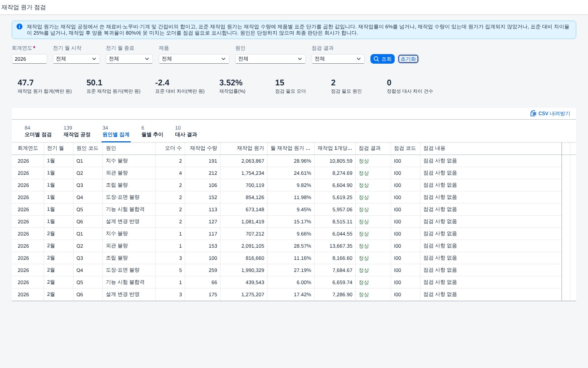Open the 점검 결과 filter dropdown
Screen dimensions: 588x368
pos(338,59)
